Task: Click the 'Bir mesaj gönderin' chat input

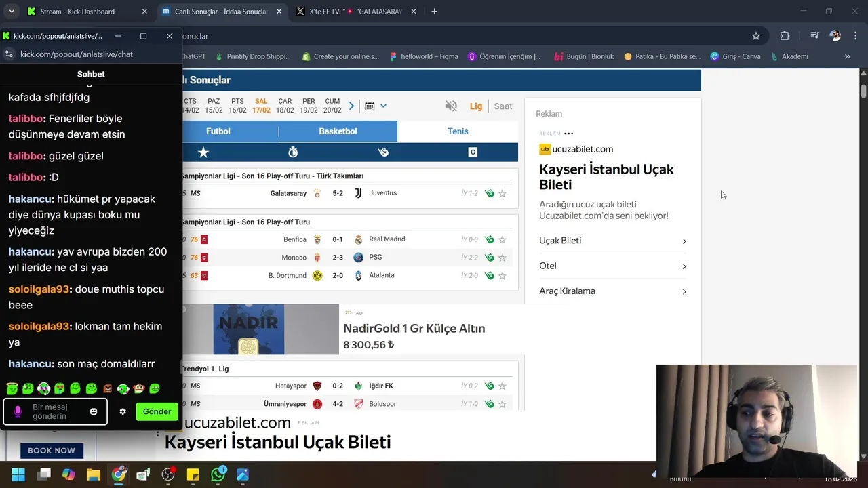Action: (55, 411)
